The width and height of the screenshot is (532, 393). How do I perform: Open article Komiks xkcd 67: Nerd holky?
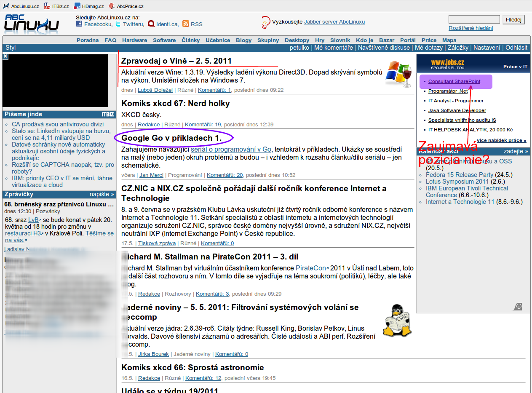tap(176, 104)
